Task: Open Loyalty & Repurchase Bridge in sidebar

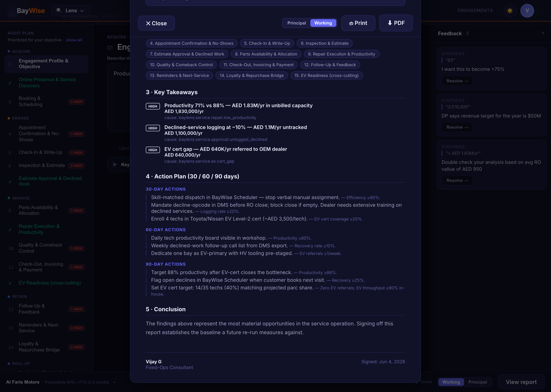Action: 46,347
